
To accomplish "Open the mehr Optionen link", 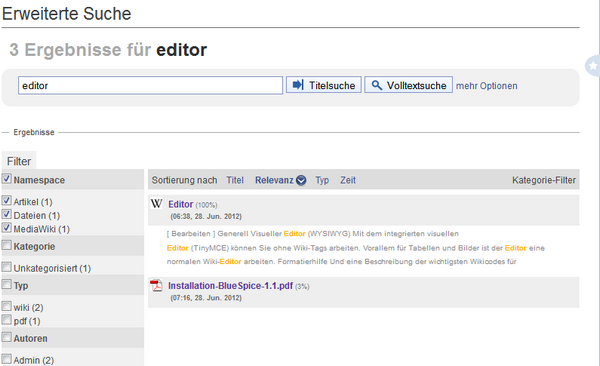I will pos(486,86).
